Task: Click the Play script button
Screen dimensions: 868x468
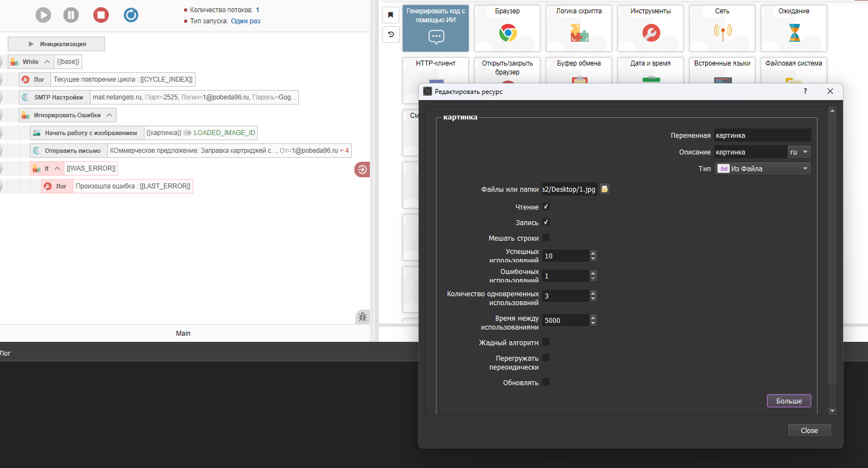Action: 43,15
